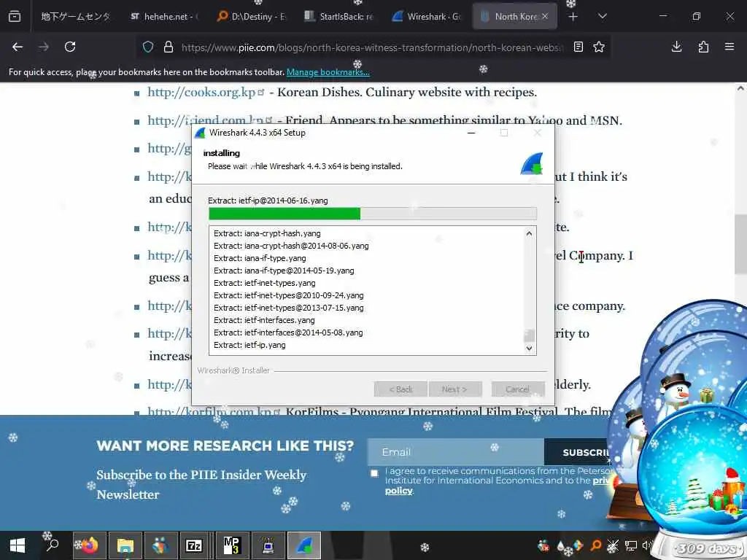Open the tracking protection shield icon
The width and height of the screenshot is (747, 560).
148,47
